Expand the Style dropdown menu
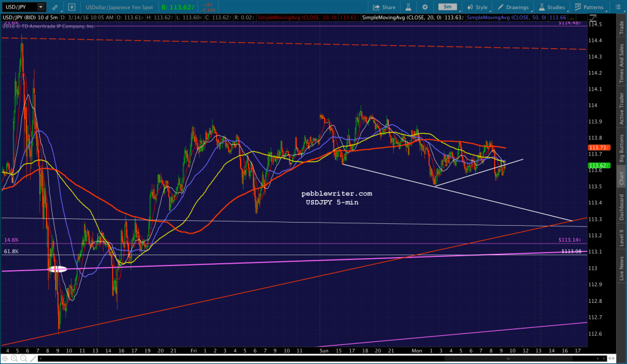627x364 pixels. (478, 7)
